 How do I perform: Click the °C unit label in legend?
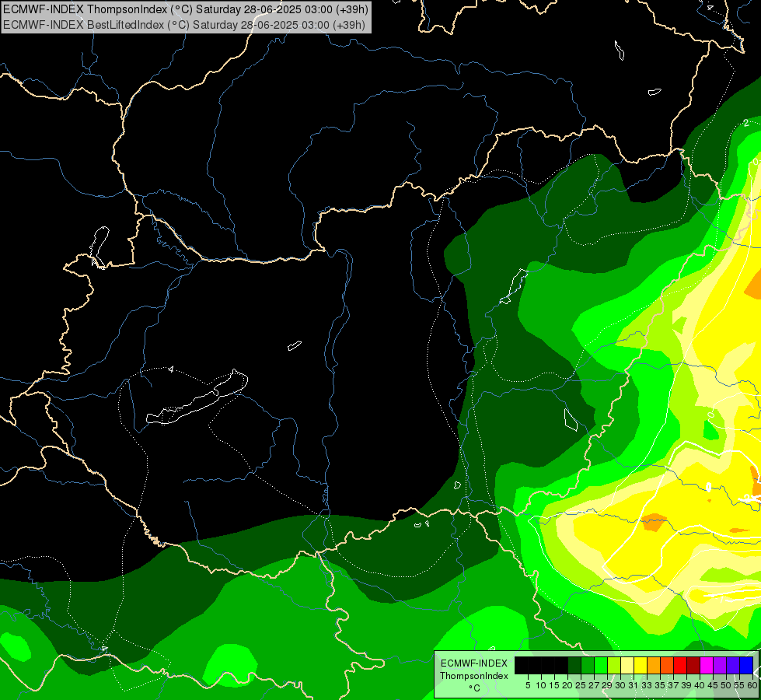tap(474, 688)
